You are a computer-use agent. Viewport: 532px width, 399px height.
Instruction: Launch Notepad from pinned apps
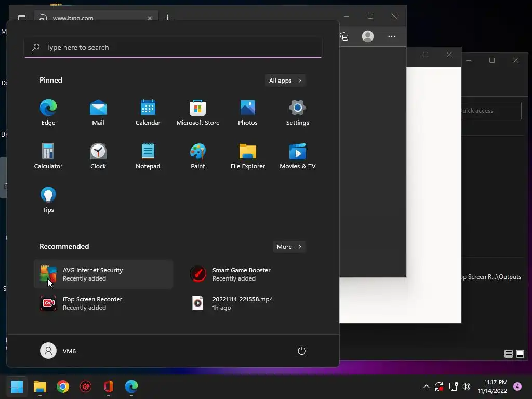[148, 156]
